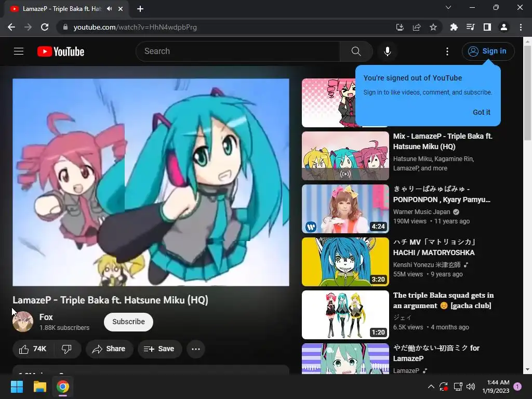
Task: Open Kenshi Yonezu channel name
Action: tap(427, 264)
